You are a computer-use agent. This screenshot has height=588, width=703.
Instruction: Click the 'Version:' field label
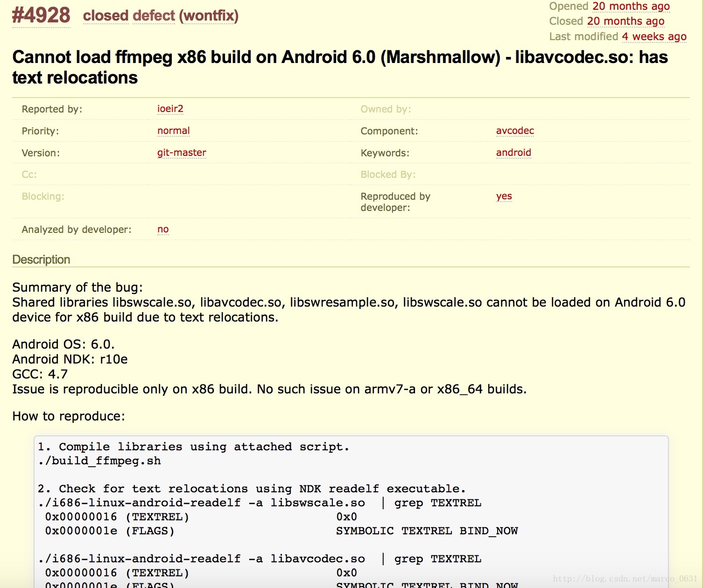click(41, 153)
